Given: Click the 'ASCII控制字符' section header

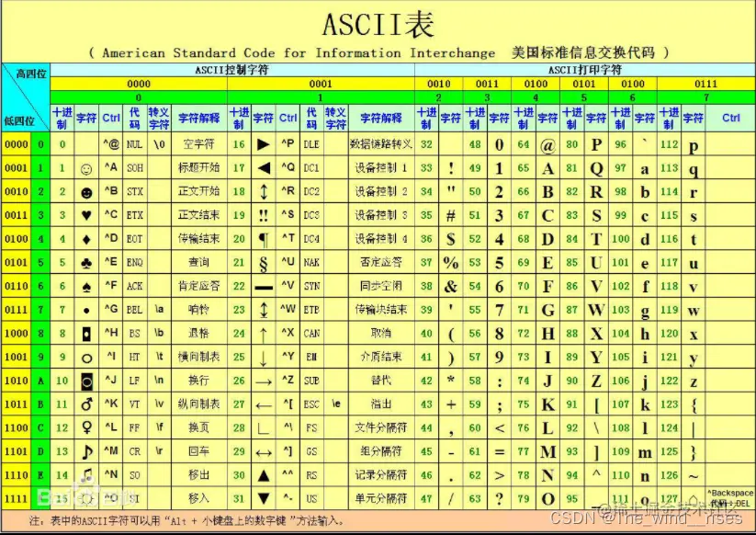Looking at the screenshot, I should (231, 70).
